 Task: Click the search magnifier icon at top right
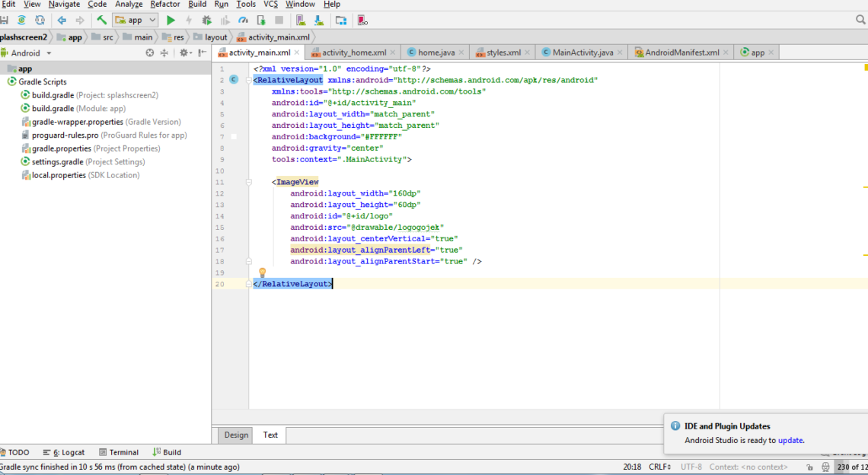[x=860, y=21]
